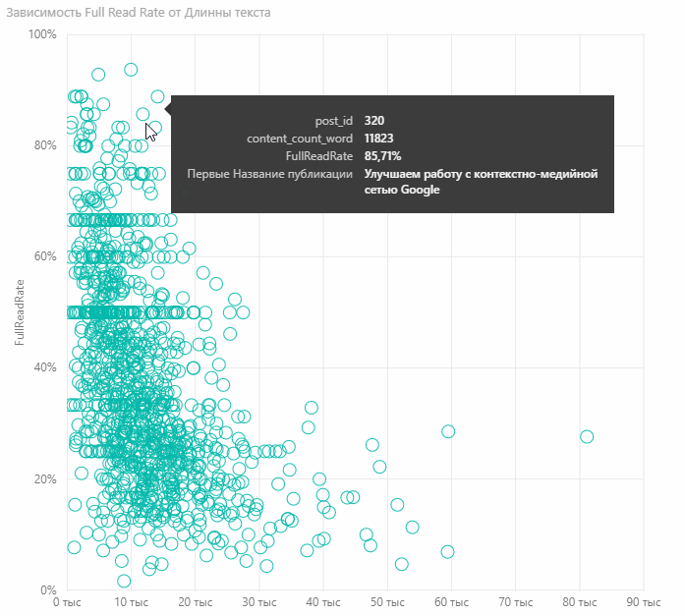Select the point near 54 тыс at 11%

[x=412, y=528]
